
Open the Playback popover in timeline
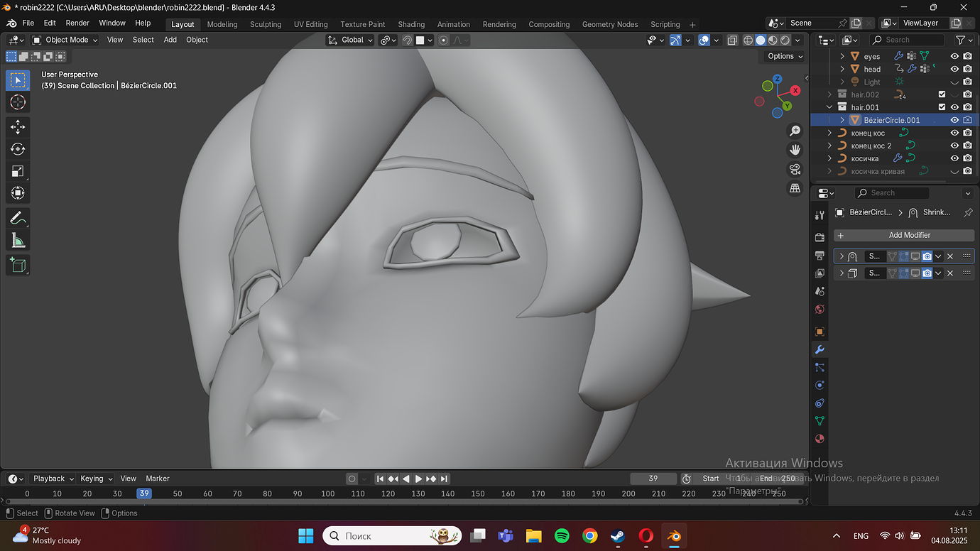[x=53, y=479]
